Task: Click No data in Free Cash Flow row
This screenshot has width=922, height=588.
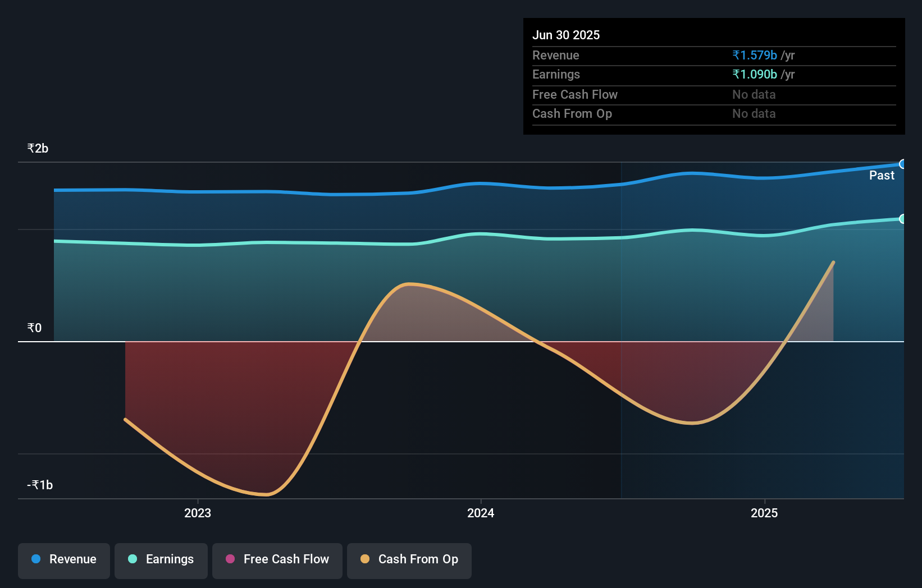Action: pyautogui.click(x=754, y=94)
